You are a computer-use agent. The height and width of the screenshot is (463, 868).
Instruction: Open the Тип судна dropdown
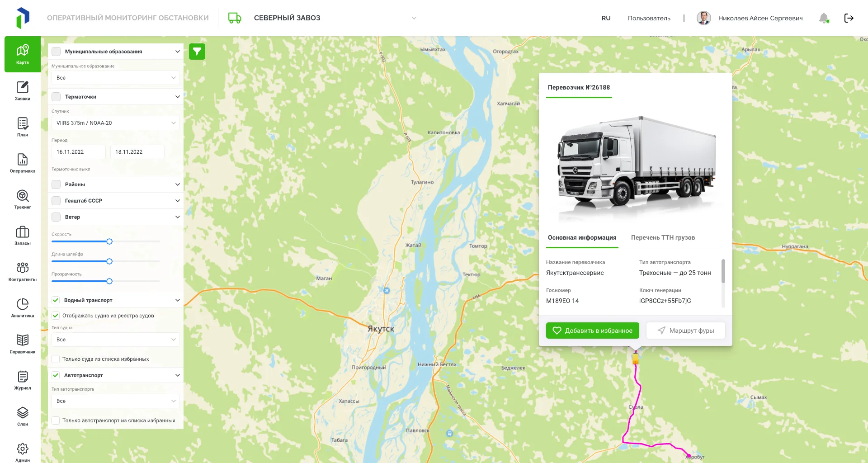(x=116, y=340)
